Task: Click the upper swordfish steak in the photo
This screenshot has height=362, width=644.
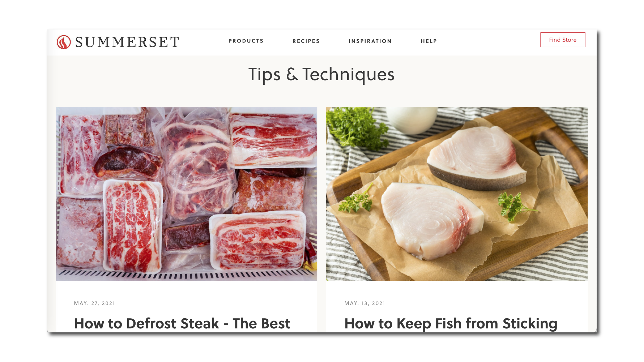Action: pyautogui.click(x=476, y=157)
